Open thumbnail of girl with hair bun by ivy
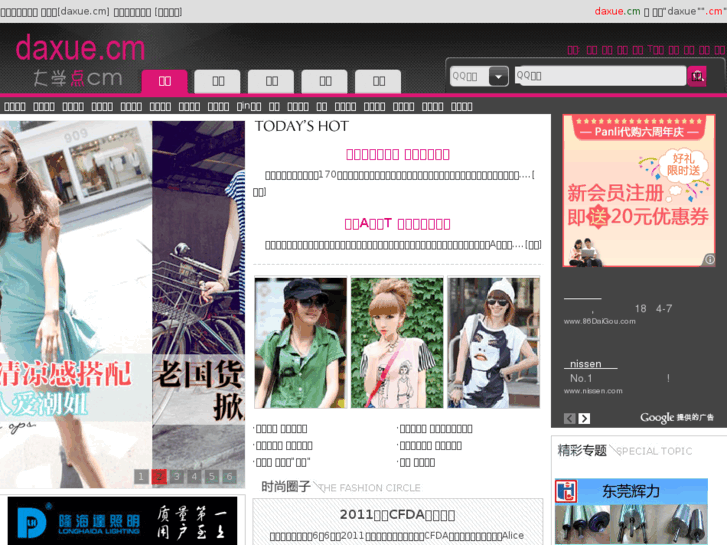 [x=397, y=343]
